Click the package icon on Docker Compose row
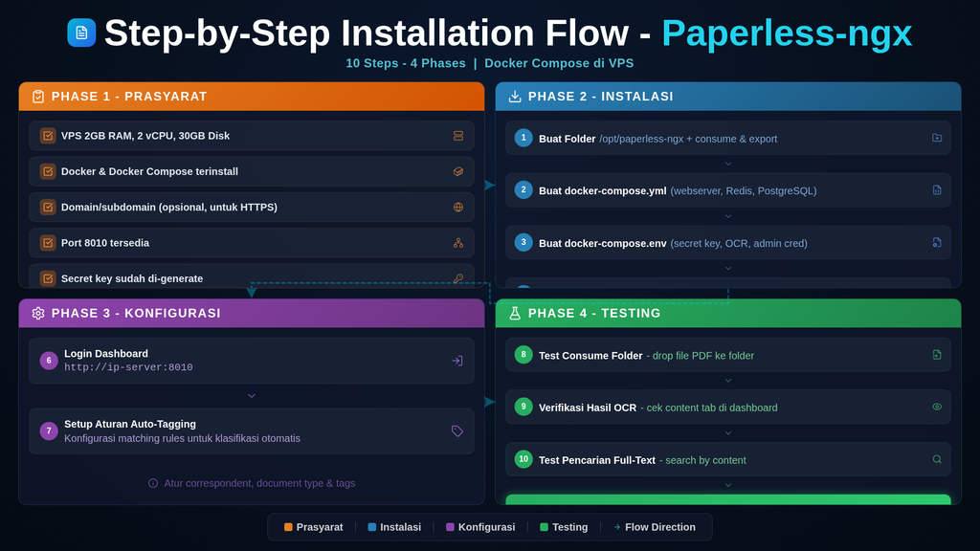The height and width of the screenshot is (551, 980). (x=458, y=171)
